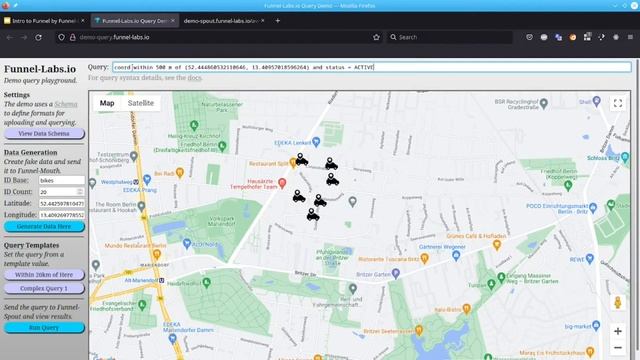Click the BSR Recyclinghof marker

(543, 103)
